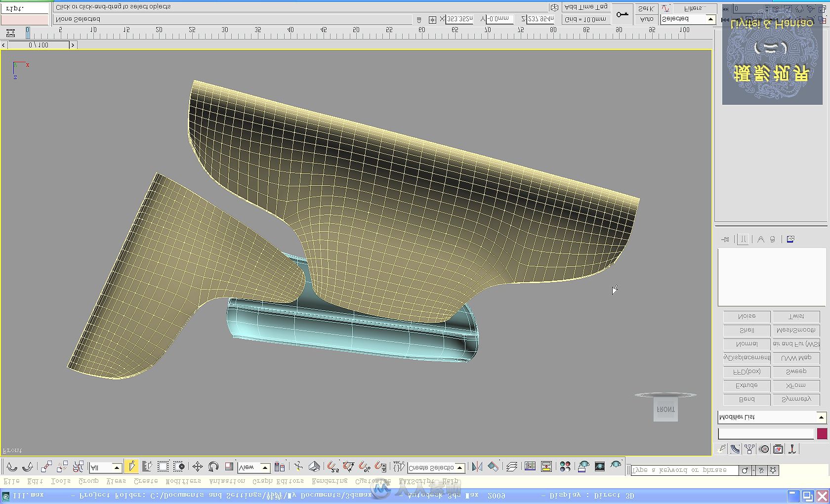Toggle the 3D Snaps magnet icon
The image size is (830, 504).
333,466
